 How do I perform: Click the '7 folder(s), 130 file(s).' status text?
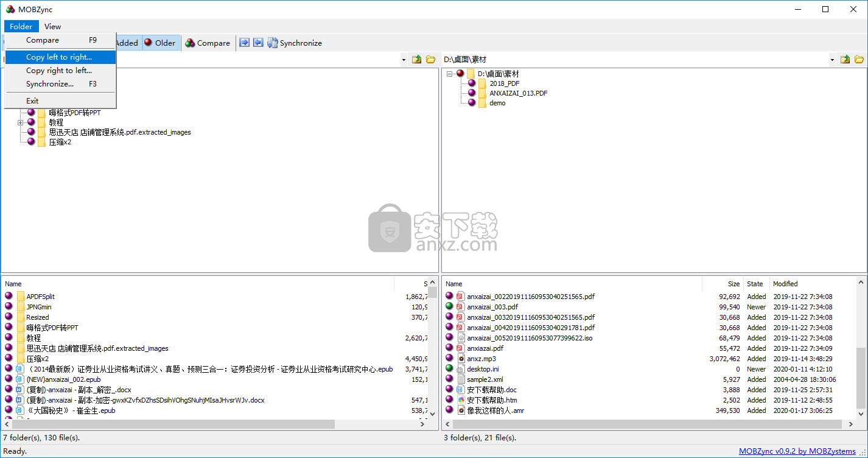tap(41, 437)
